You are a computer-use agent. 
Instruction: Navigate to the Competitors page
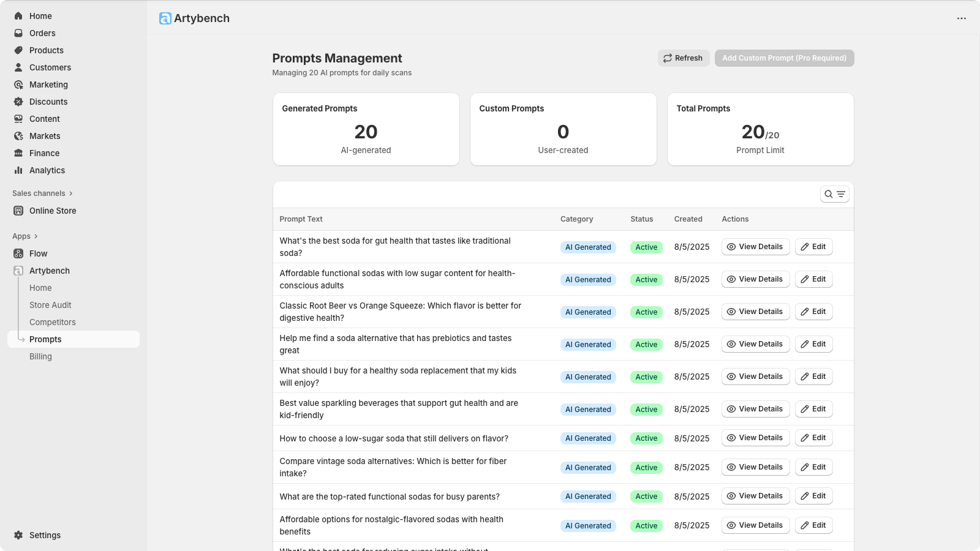pyautogui.click(x=53, y=322)
